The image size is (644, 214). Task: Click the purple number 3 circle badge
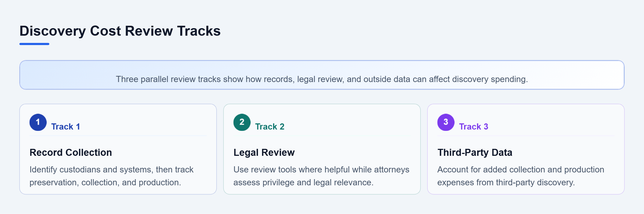(446, 122)
